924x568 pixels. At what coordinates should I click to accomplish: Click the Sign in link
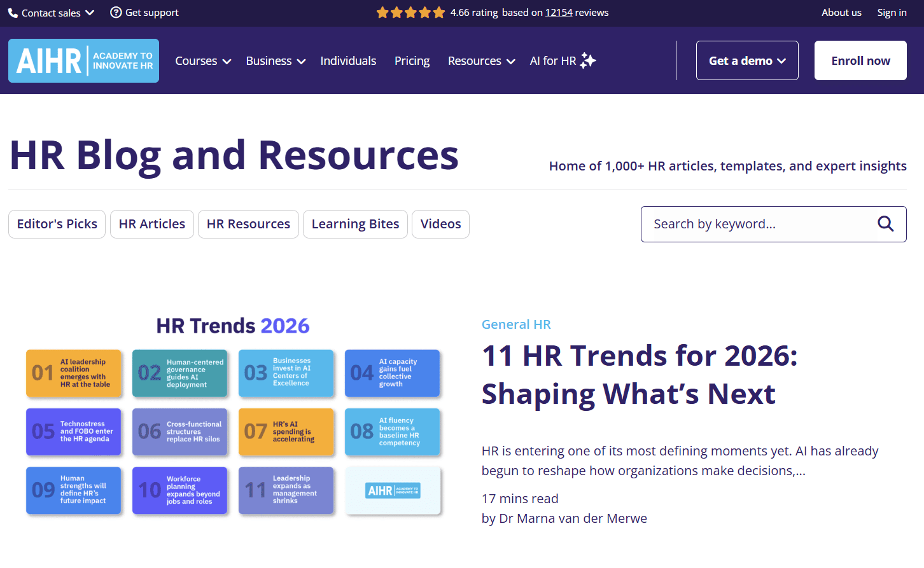(892, 13)
